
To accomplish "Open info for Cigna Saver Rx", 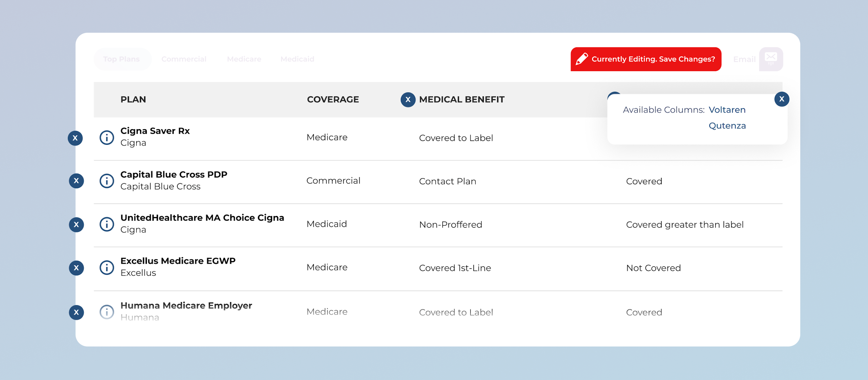I will pyautogui.click(x=107, y=137).
